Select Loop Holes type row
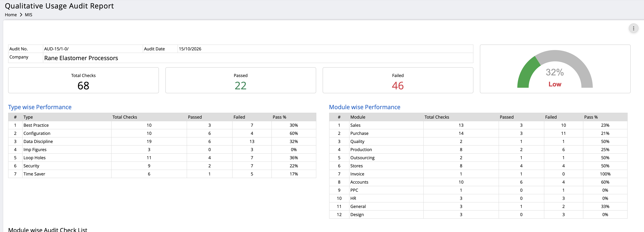This screenshot has width=644, height=232. (x=162, y=158)
